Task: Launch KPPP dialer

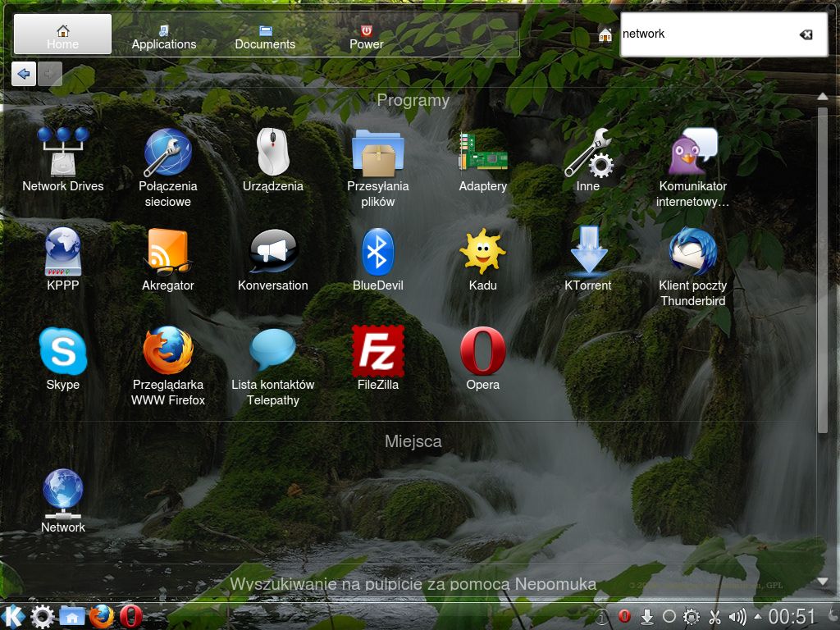Action: click(62, 258)
